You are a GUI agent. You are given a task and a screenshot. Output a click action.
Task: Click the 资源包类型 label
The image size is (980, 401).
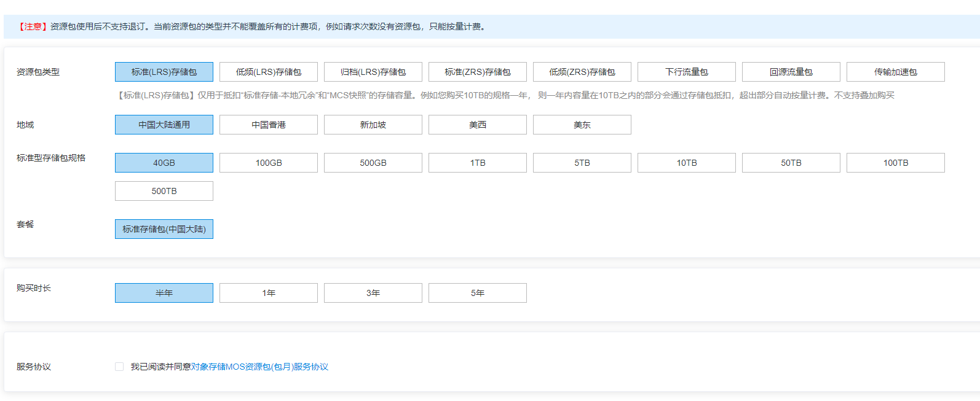click(x=38, y=72)
